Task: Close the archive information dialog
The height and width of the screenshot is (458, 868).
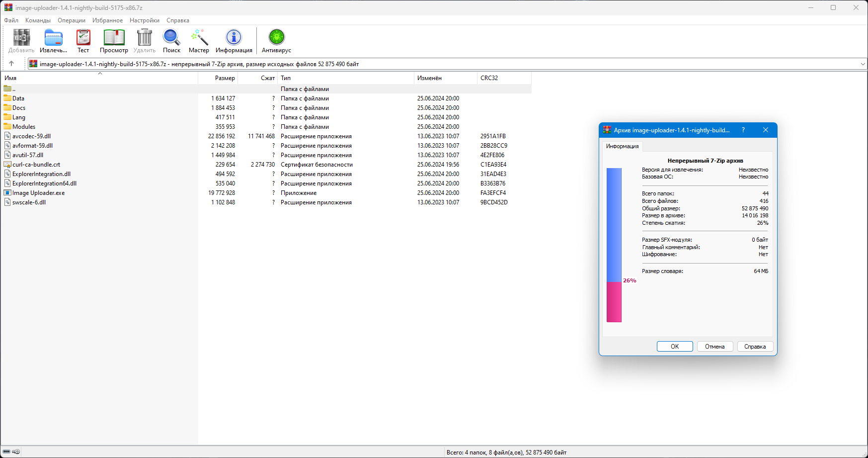Action: 766,130
